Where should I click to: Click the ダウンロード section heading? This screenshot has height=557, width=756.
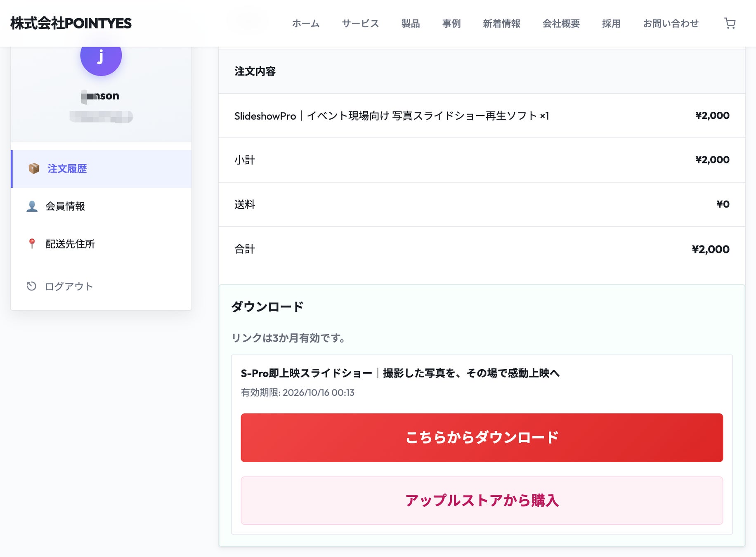pyautogui.click(x=267, y=307)
